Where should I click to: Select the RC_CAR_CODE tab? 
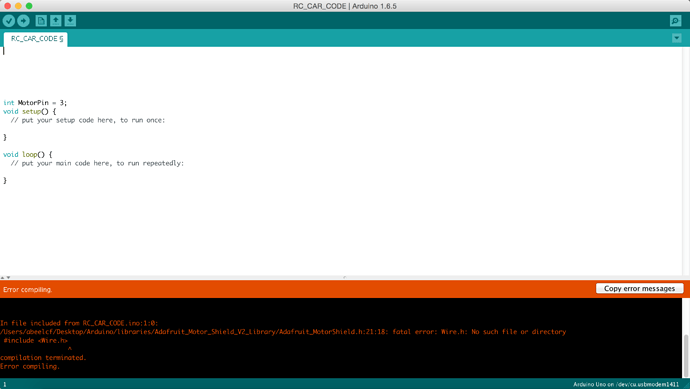(x=36, y=39)
